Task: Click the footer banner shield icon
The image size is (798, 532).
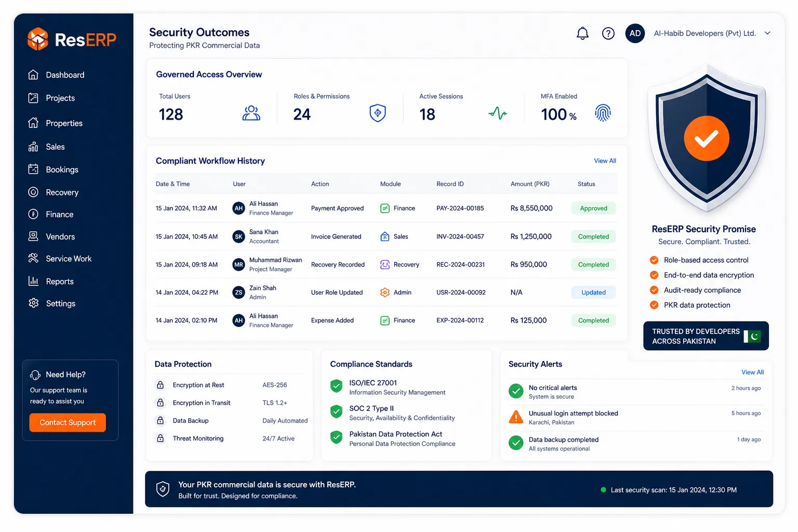Action: tap(163, 489)
